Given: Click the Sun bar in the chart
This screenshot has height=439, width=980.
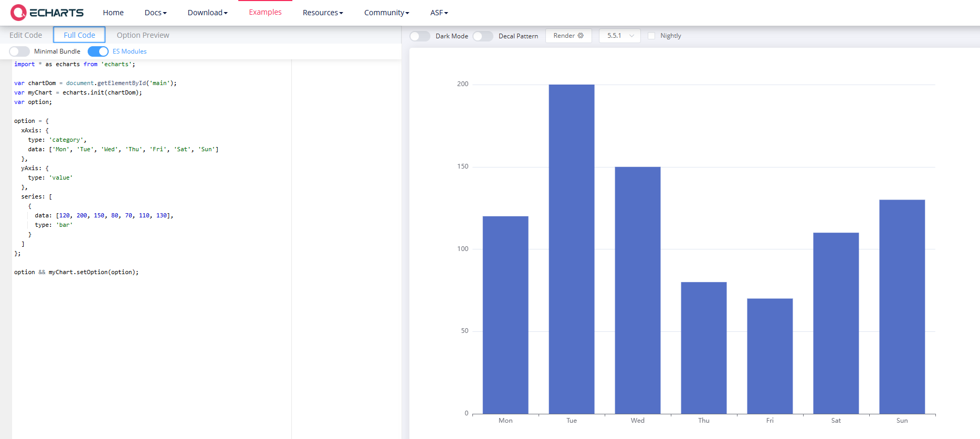Looking at the screenshot, I should (902, 307).
